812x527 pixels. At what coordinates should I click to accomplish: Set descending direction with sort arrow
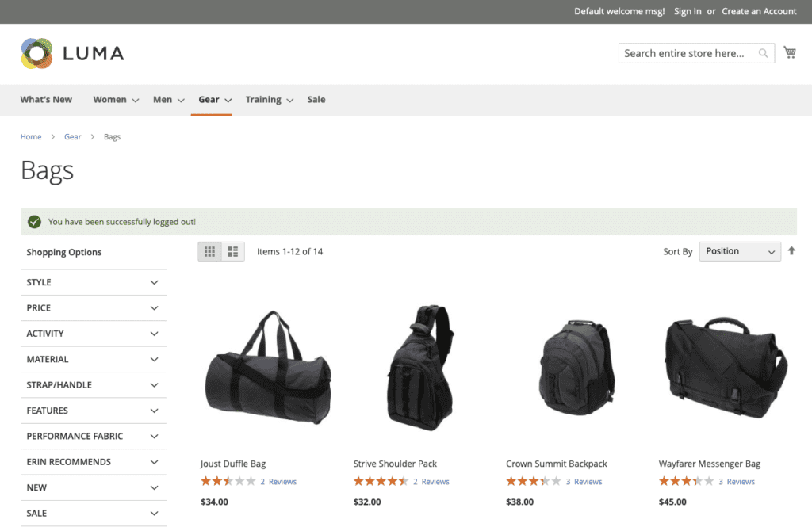[791, 251]
